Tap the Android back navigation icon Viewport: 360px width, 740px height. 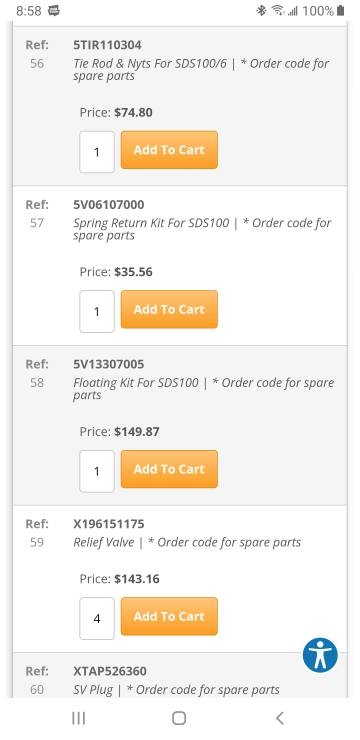(x=280, y=718)
